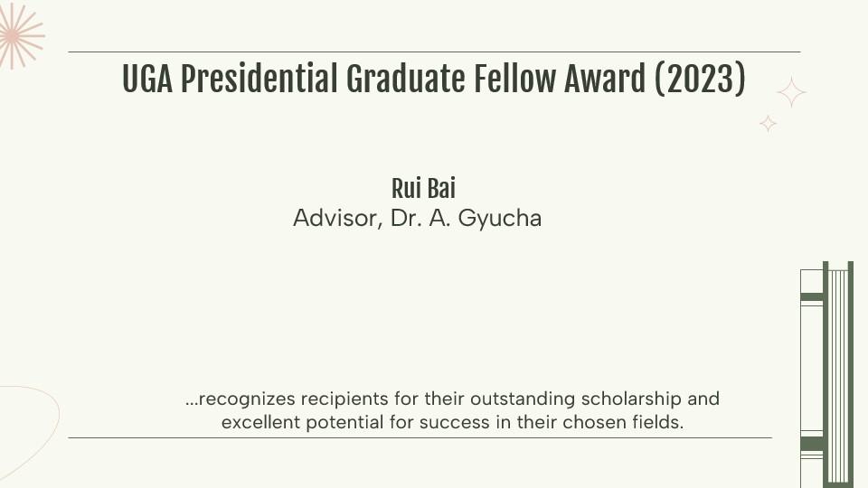Select the curved line decoration at bottom-left
This screenshot has width=868, height=488.
click(x=29, y=432)
